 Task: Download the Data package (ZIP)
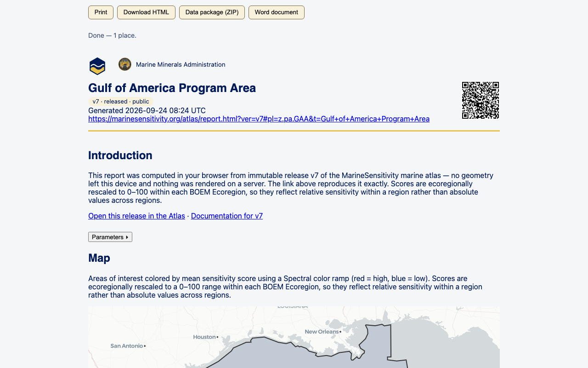point(212,12)
